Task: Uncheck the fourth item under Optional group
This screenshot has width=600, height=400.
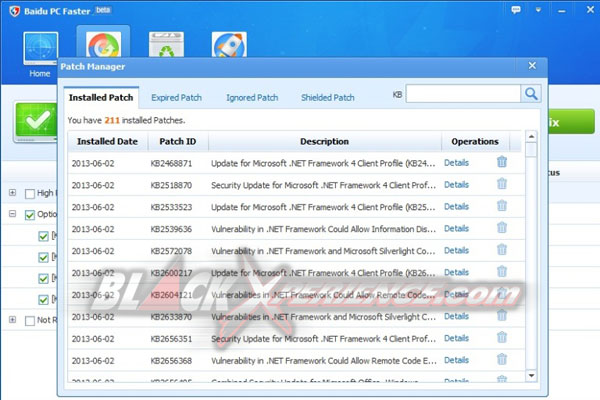Action: (x=43, y=299)
